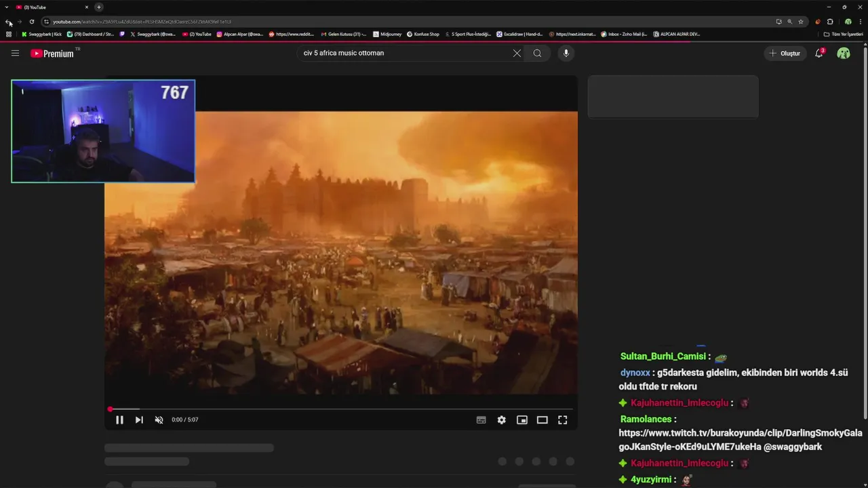This screenshot has height=488, width=868.
Task: Clear the search box with the X
Action: 517,53
